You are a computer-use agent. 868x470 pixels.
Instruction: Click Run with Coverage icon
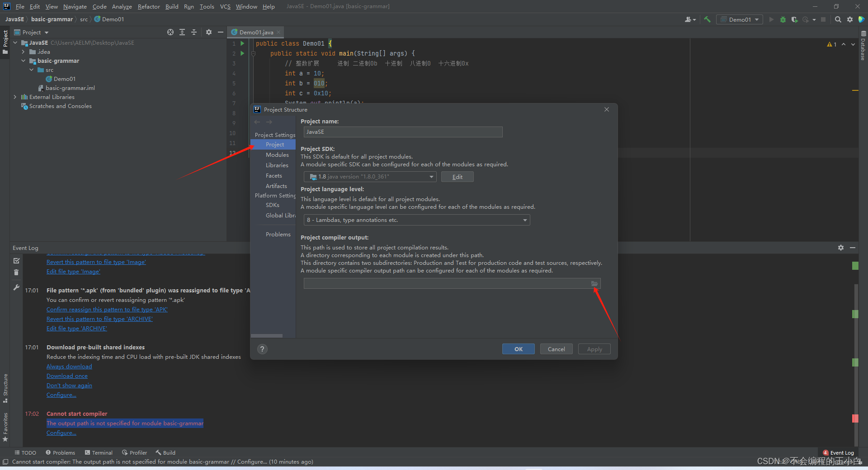[x=794, y=19]
